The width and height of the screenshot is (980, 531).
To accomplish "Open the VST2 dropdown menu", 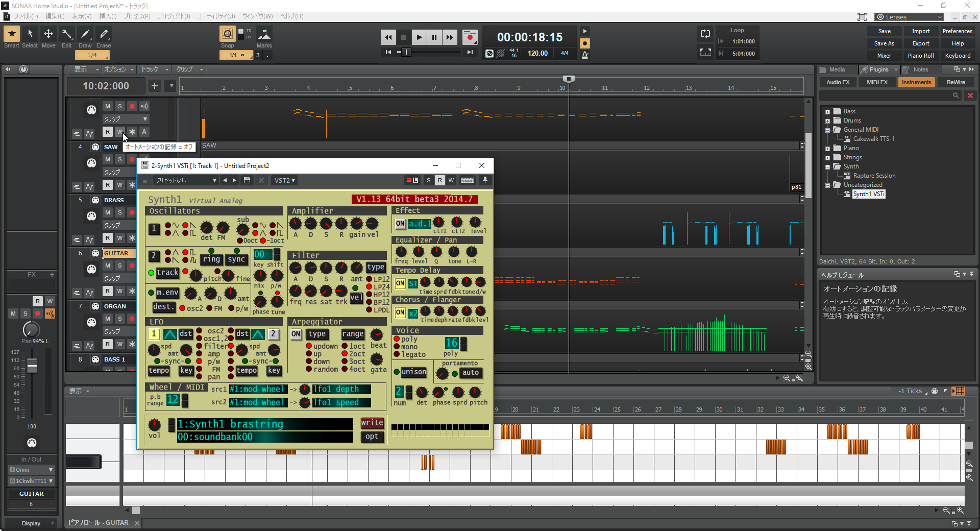I will point(285,180).
